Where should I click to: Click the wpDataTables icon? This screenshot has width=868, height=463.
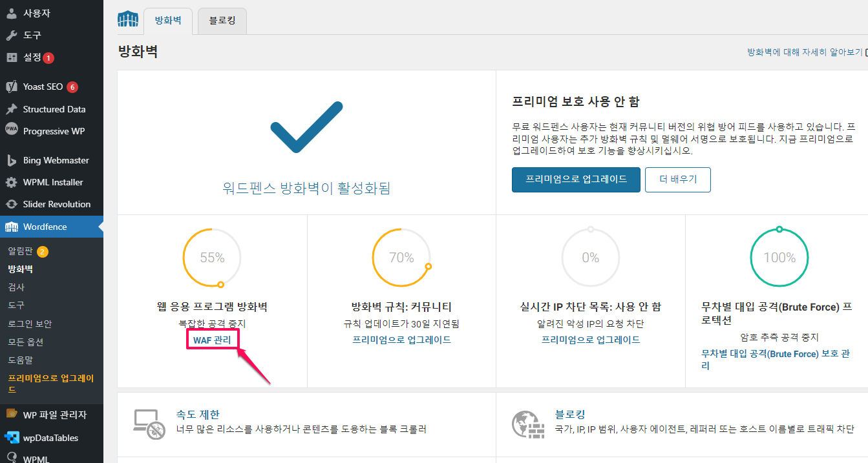tap(12, 438)
